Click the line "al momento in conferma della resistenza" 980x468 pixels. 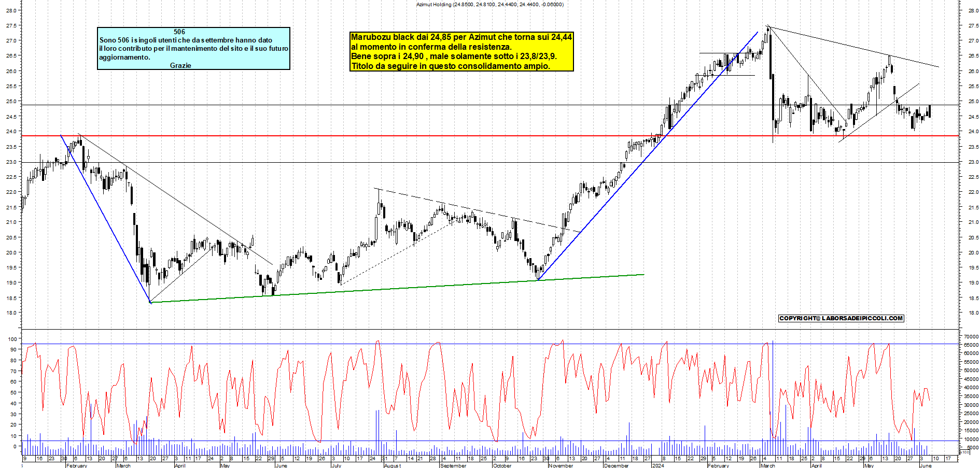[x=431, y=47]
